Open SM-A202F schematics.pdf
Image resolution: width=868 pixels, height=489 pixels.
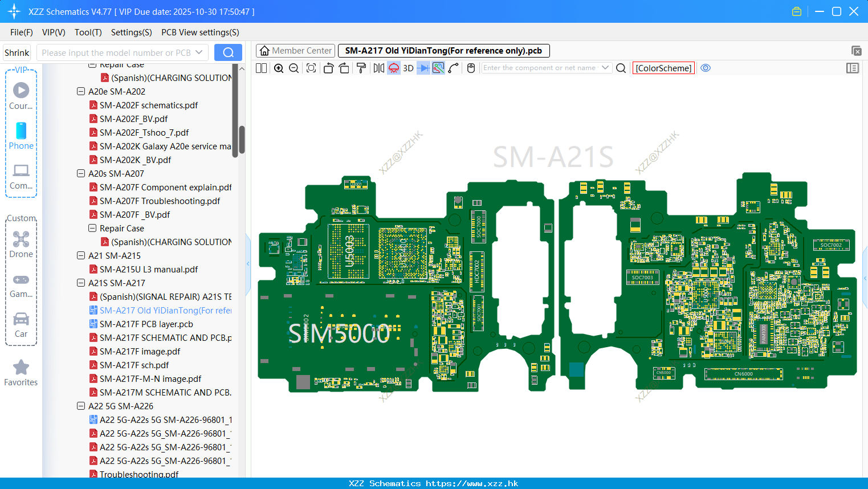[x=149, y=105]
